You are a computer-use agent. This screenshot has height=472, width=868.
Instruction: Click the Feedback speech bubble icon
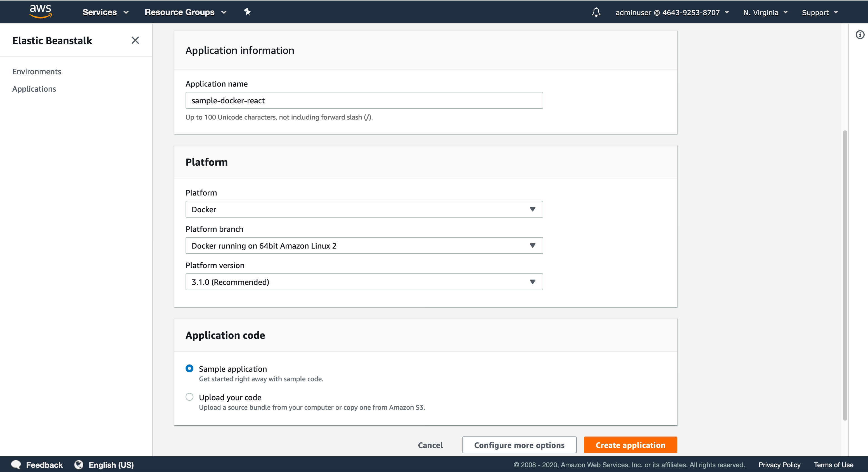coord(16,464)
